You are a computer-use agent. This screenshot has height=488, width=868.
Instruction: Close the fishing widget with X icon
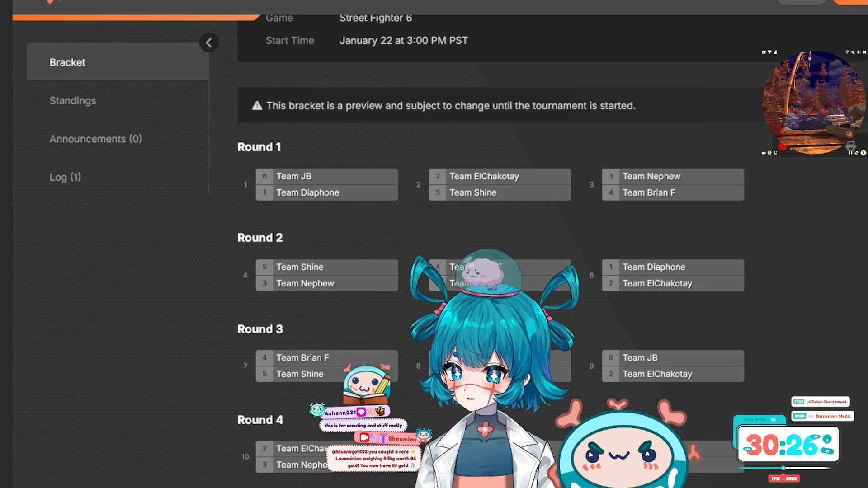pyautogui.click(x=864, y=52)
